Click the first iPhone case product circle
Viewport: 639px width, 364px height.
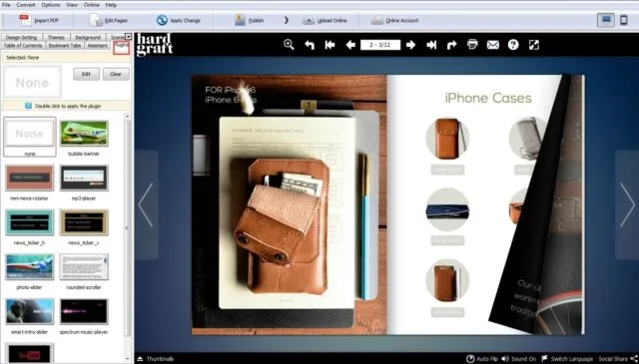pos(447,139)
